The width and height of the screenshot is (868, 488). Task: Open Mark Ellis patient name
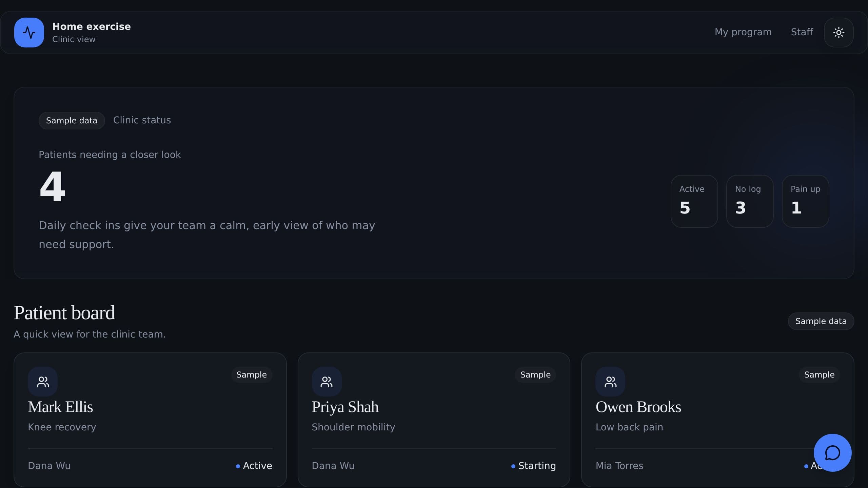(60, 407)
